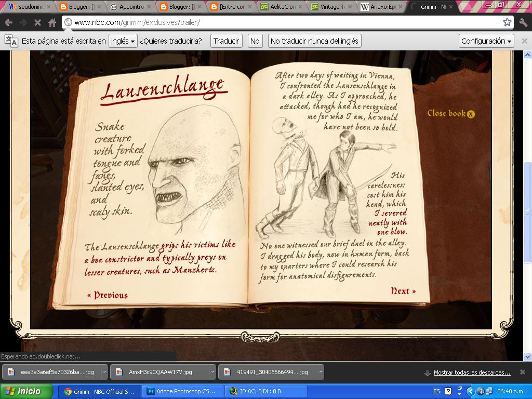532x399 pixels.
Task: Choose No traducir nunca del inglés
Action: pyautogui.click(x=314, y=41)
